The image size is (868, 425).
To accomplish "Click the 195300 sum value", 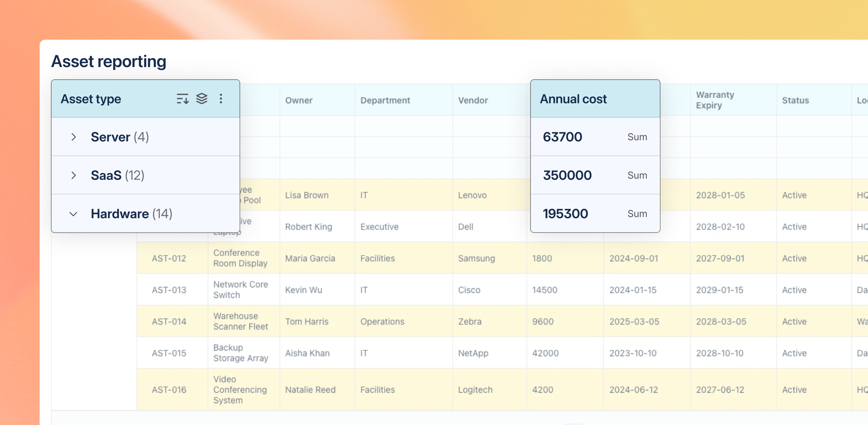I will pyautogui.click(x=565, y=214).
